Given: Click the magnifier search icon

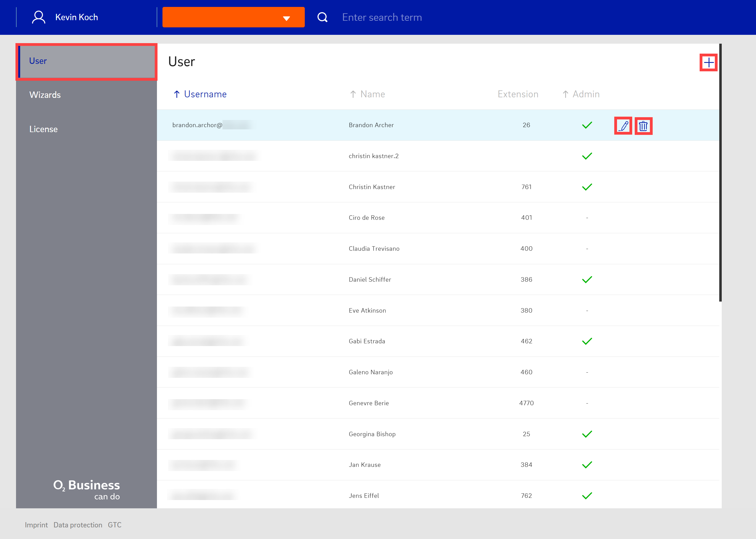Looking at the screenshot, I should (x=322, y=17).
